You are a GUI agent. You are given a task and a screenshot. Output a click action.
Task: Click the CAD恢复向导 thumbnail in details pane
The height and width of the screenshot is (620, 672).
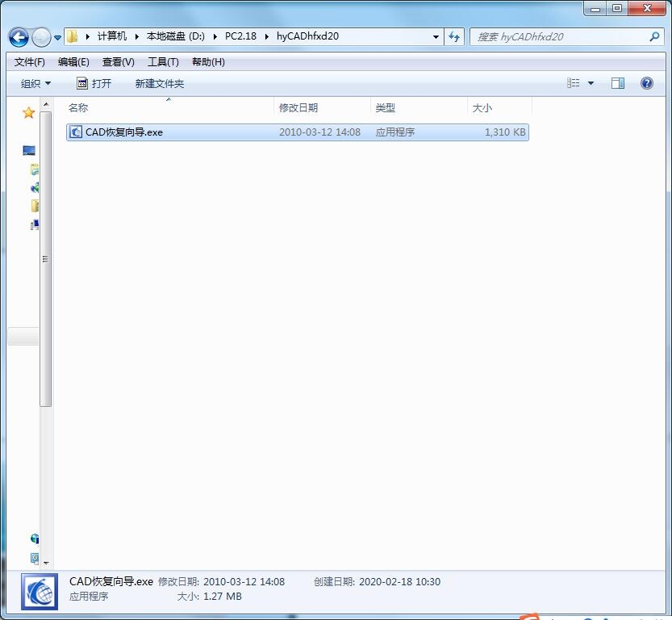coord(40,591)
